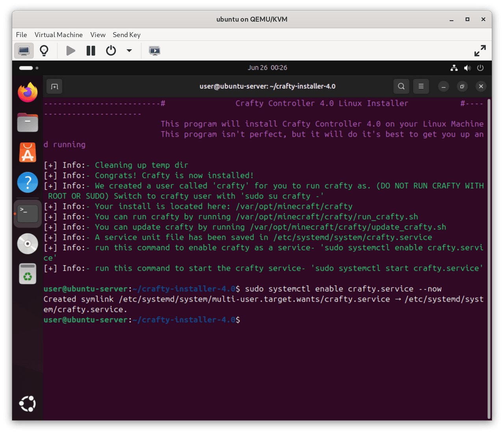Minimize the terminal window
Viewport: 504px width, 434px height.
(x=443, y=86)
